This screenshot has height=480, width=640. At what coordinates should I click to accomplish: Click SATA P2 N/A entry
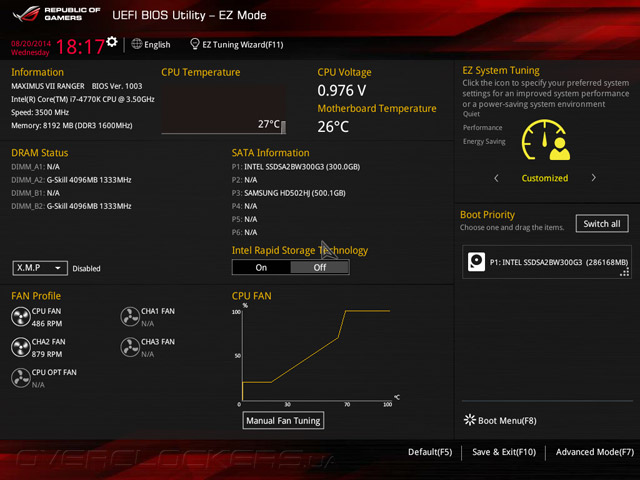244,180
